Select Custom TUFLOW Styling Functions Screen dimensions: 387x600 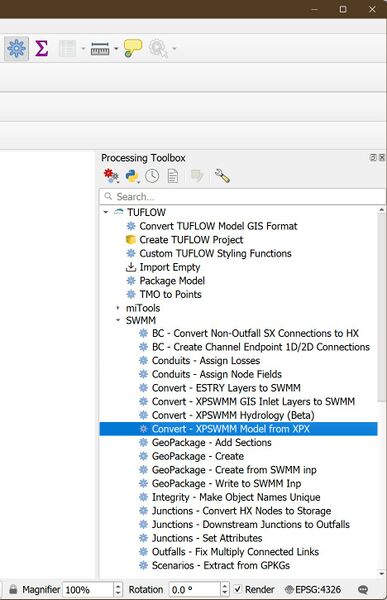(x=215, y=253)
